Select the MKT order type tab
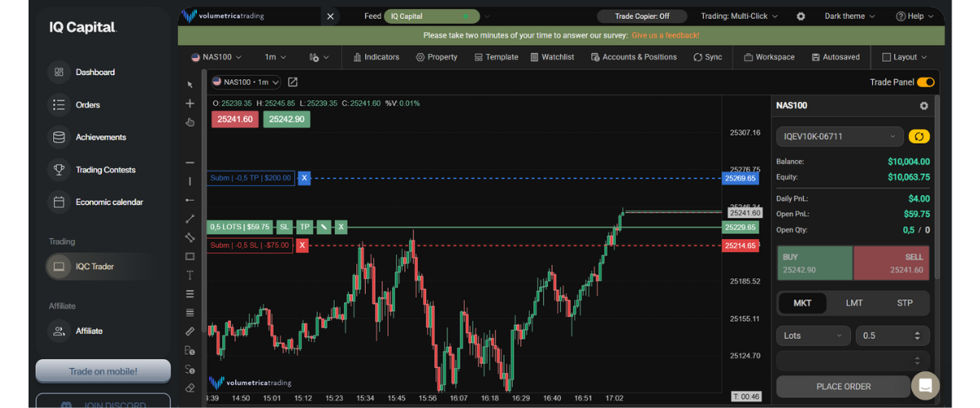Image resolution: width=980 pixels, height=408 pixels. (802, 303)
